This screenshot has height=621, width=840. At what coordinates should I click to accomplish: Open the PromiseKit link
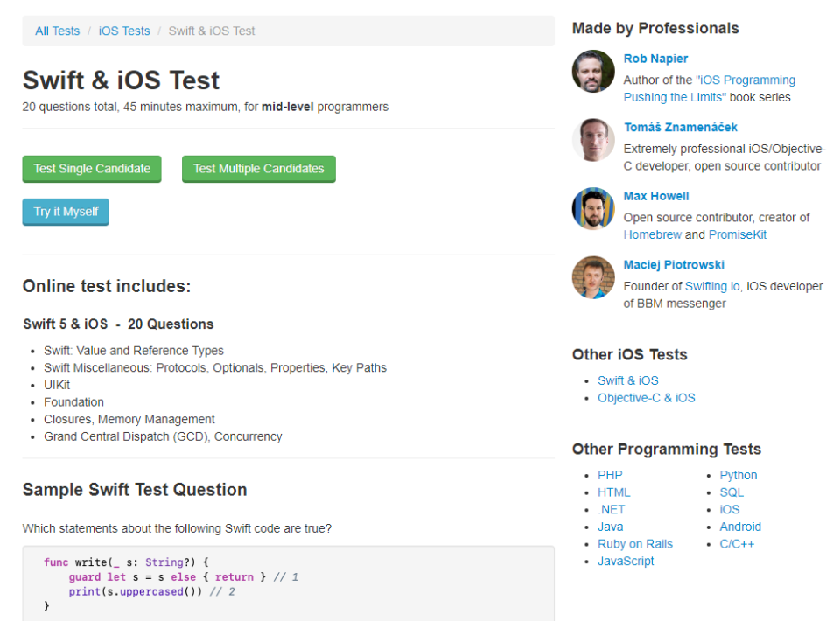(738, 234)
